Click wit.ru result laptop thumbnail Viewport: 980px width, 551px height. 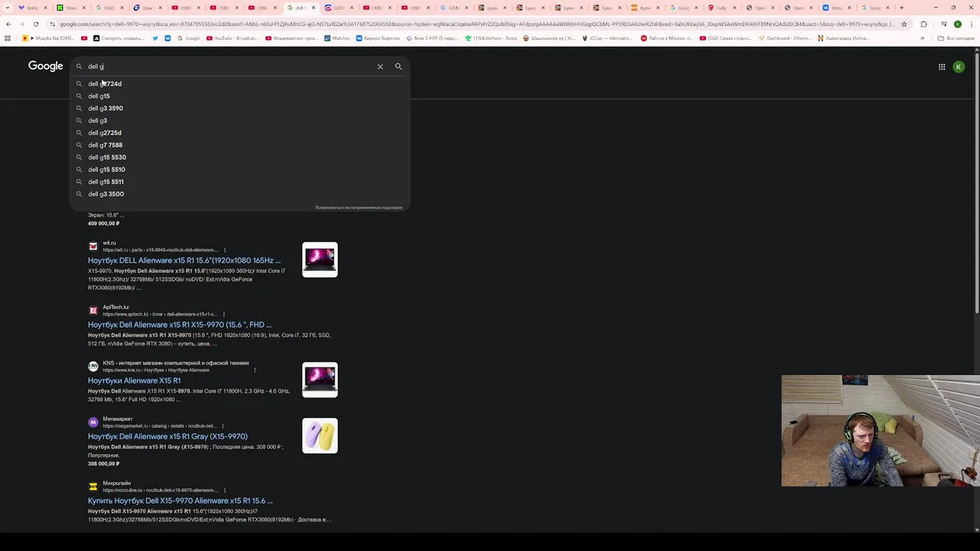click(x=320, y=260)
